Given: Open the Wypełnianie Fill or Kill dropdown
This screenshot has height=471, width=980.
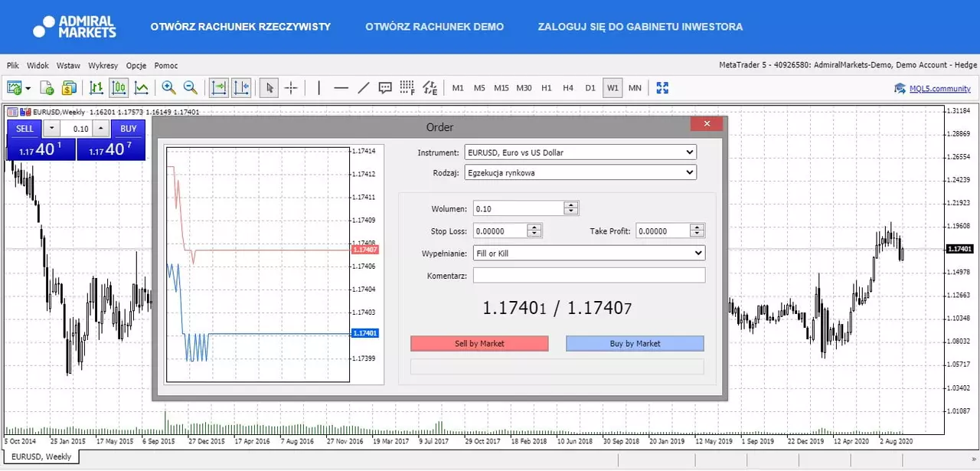Looking at the screenshot, I should 589,253.
